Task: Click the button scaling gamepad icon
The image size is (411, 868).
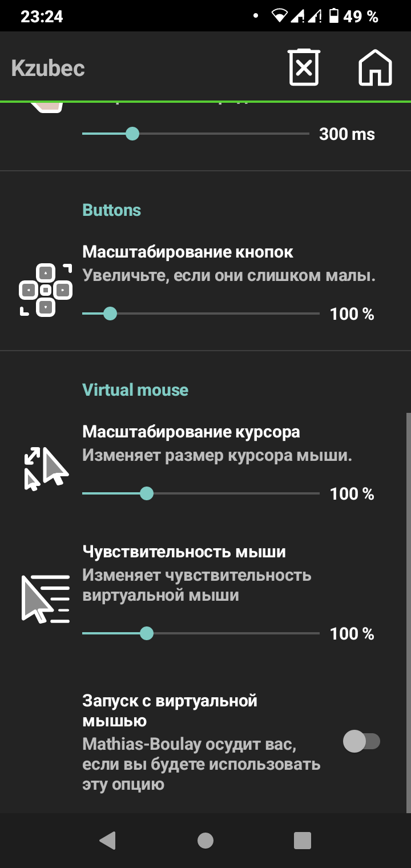Action: (x=46, y=289)
